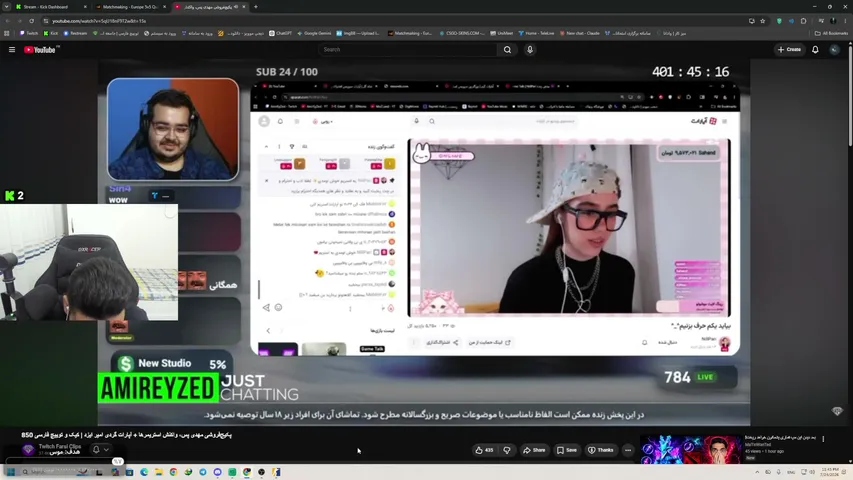
Task: Open the YouTube Create button
Action: point(789,50)
